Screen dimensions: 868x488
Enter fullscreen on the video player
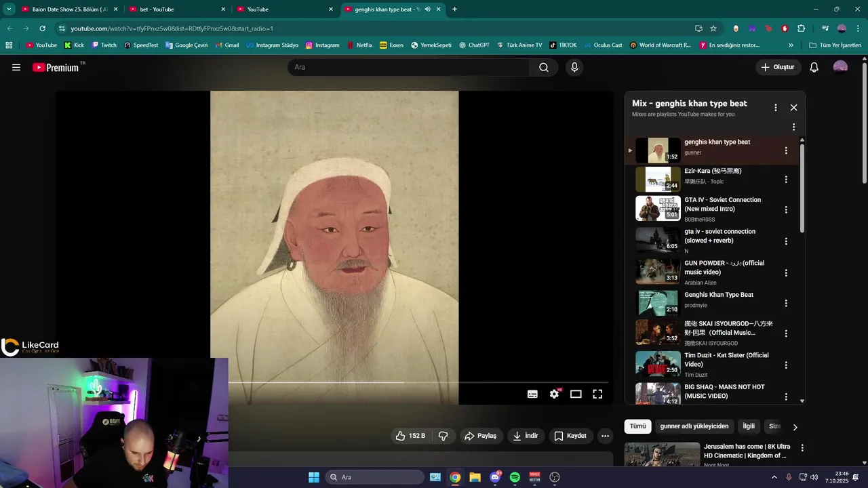pyautogui.click(x=597, y=394)
